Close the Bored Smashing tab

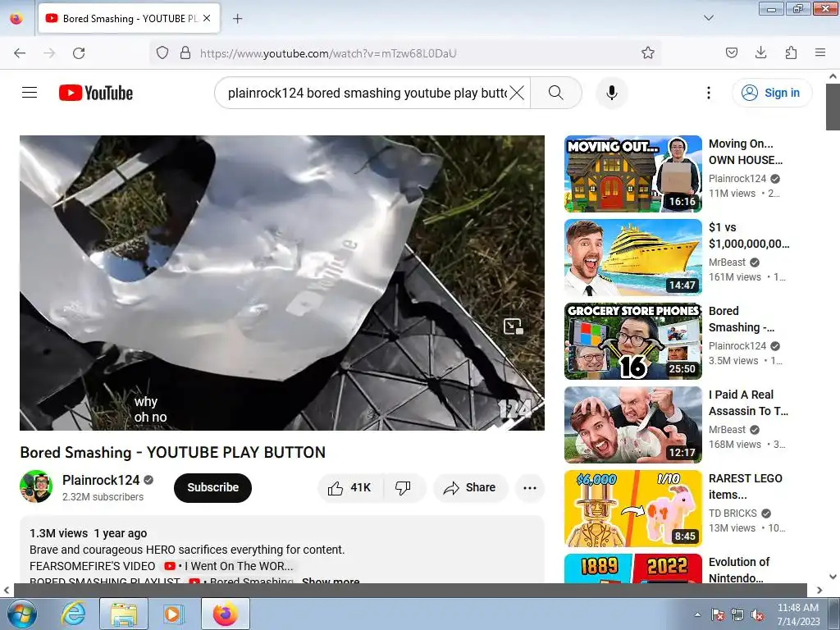207,18
